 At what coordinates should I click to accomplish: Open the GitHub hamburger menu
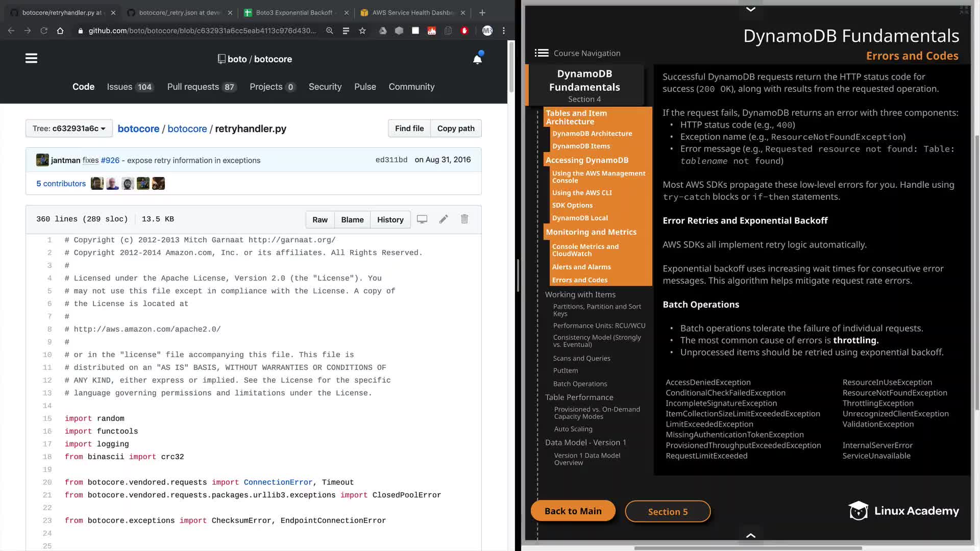[x=31, y=59]
